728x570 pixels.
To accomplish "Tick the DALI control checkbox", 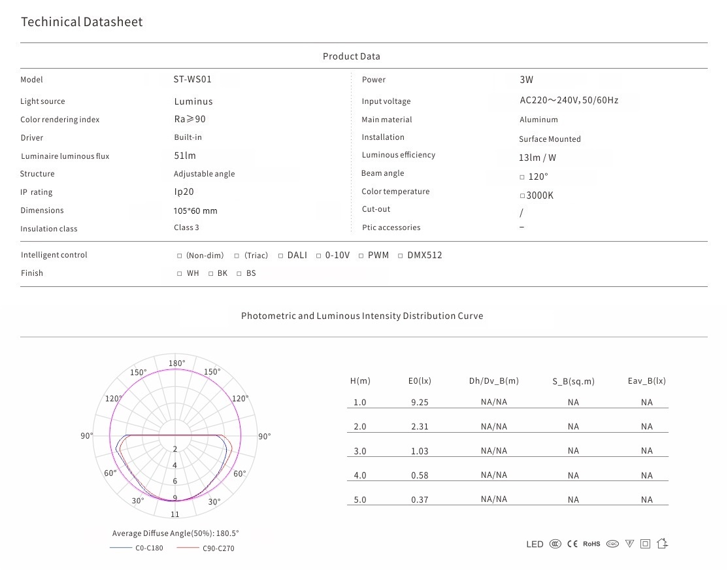I will tap(281, 256).
